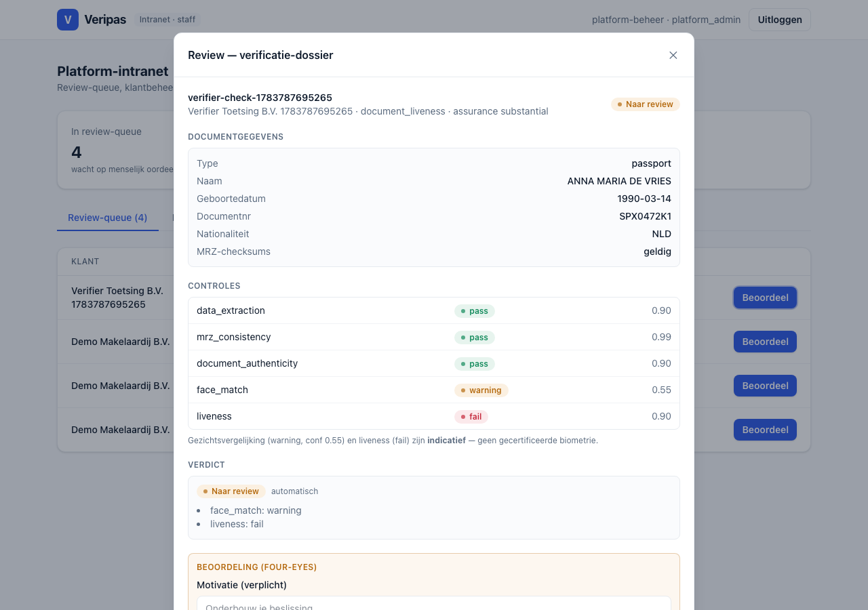The height and width of the screenshot is (610, 868).
Task: Select the MRZ-checksums value "geldig"
Action: click(658, 251)
